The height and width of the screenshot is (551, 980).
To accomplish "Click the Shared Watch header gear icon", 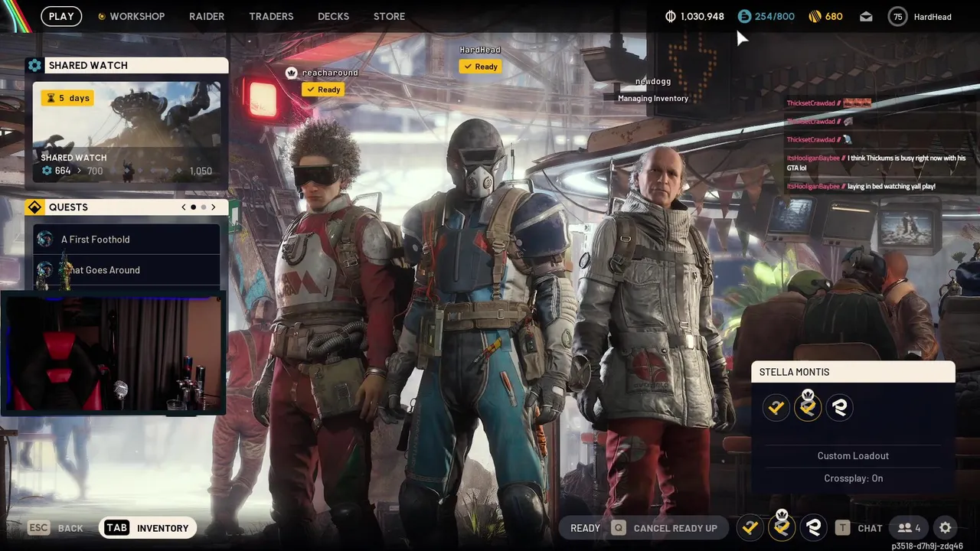I will (x=34, y=66).
